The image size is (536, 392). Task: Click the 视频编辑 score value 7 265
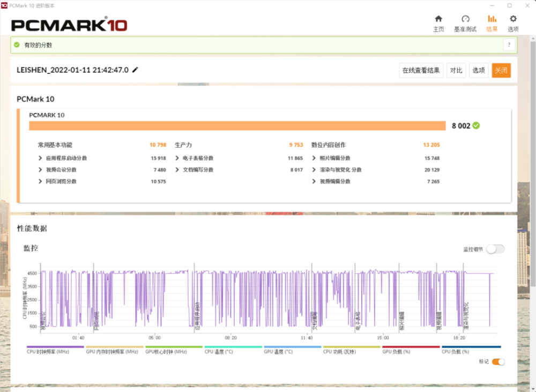pyautogui.click(x=433, y=182)
